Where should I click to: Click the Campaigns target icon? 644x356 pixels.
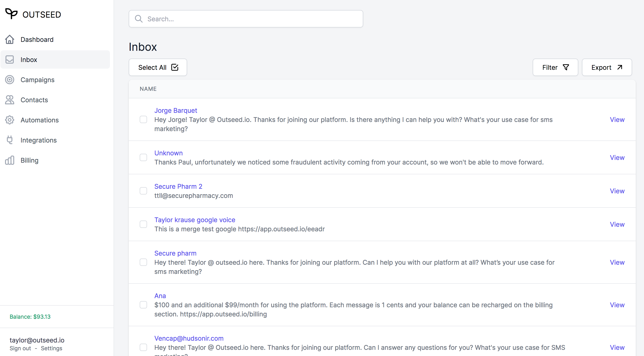9,80
